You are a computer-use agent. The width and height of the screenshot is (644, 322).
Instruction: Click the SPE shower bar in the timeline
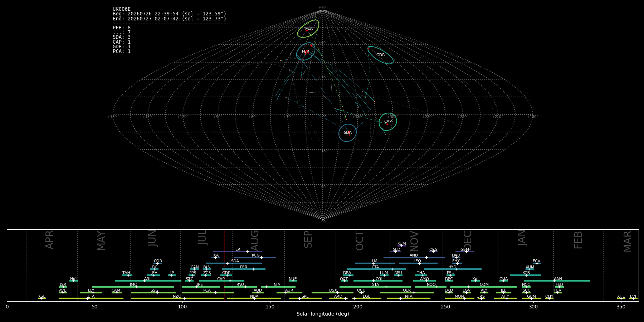pyautogui.click(x=305, y=298)
